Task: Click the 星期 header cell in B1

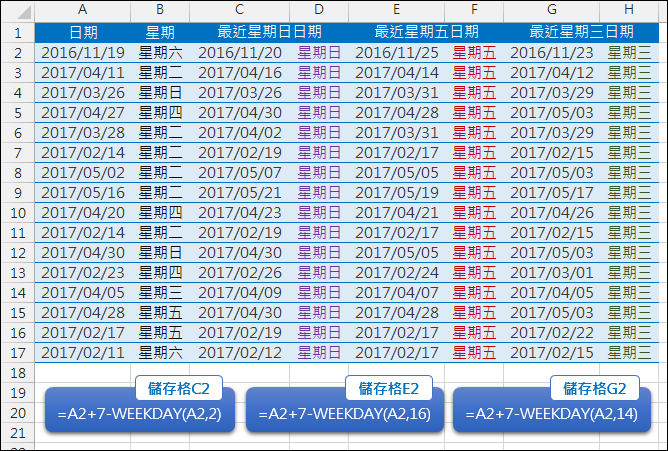Action: [x=160, y=33]
